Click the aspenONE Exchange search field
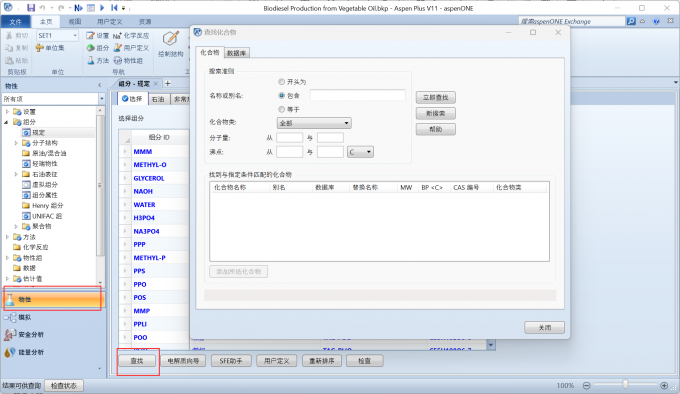The image size is (680, 394). 572,21
